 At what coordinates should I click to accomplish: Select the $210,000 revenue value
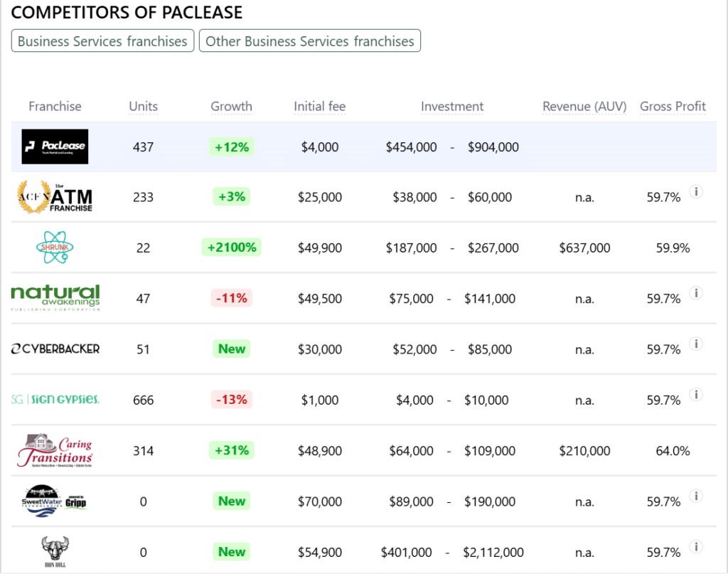[x=584, y=451]
